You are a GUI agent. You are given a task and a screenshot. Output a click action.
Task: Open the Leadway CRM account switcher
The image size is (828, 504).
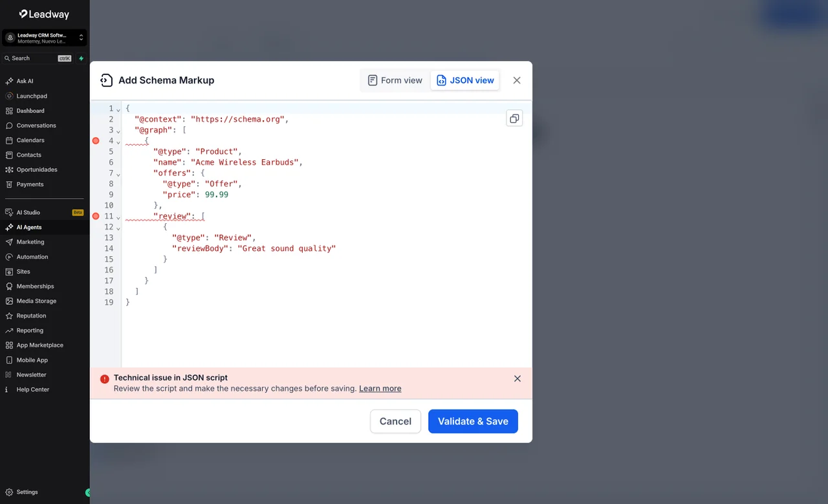pos(45,38)
